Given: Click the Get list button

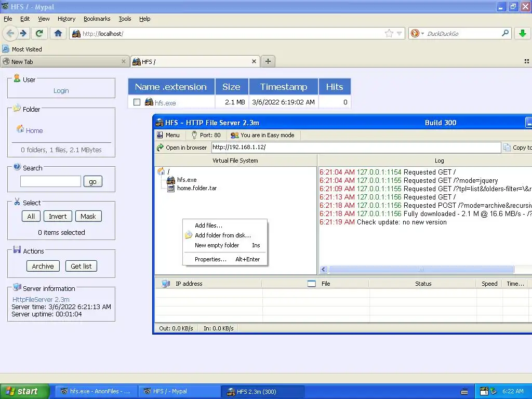Looking at the screenshot, I should click(x=81, y=267).
